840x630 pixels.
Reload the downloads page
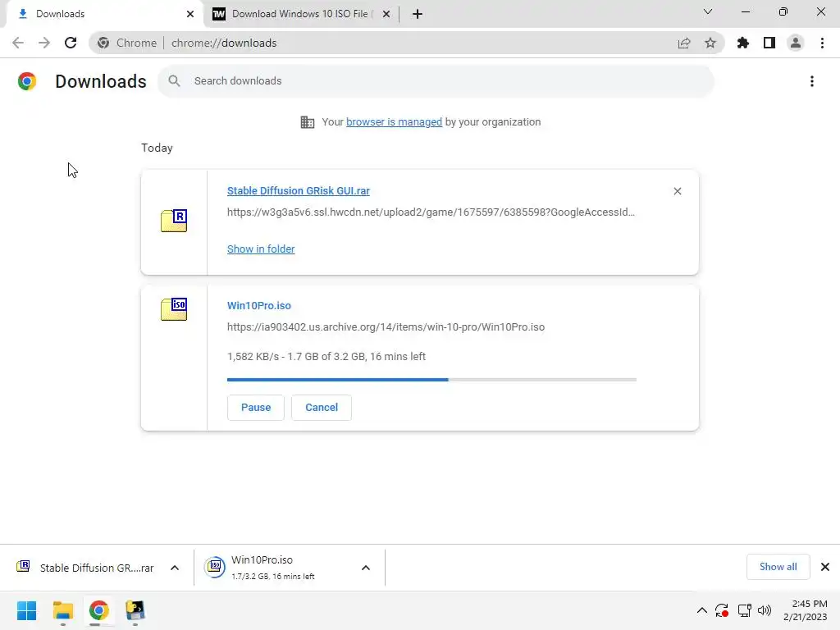click(x=71, y=43)
